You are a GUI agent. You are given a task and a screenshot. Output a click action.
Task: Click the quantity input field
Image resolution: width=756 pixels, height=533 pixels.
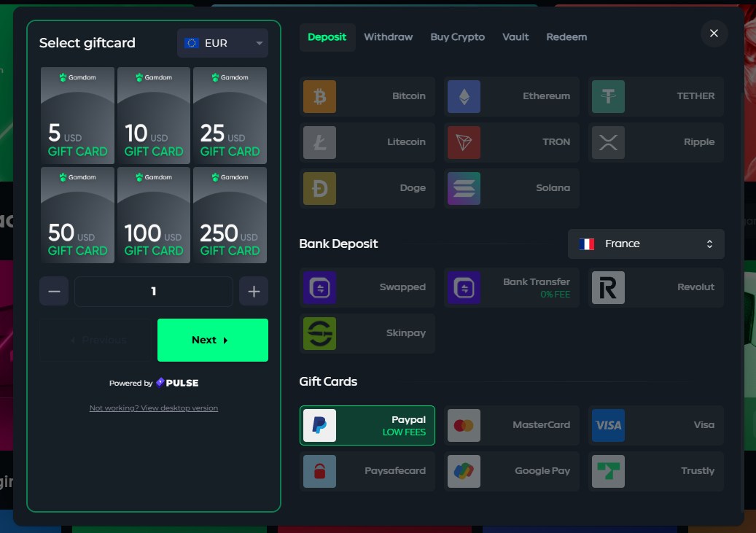[x=153, y=292]
